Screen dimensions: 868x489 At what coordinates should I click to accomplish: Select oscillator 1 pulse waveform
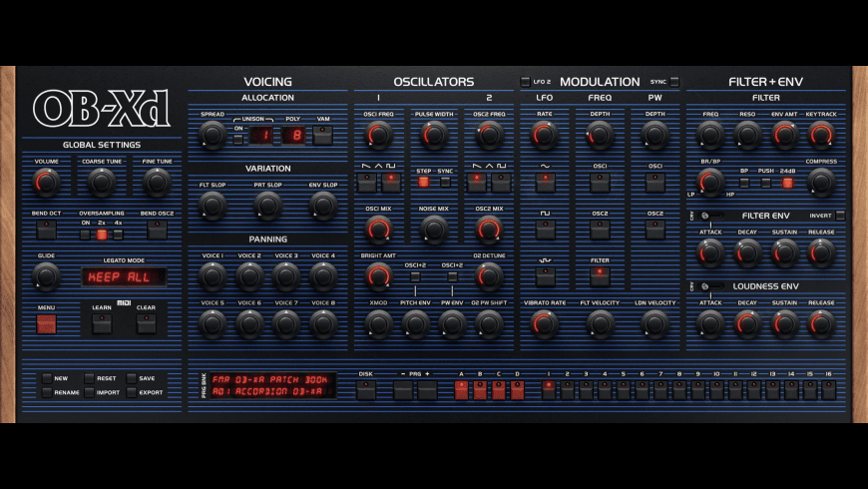[391, 183]
